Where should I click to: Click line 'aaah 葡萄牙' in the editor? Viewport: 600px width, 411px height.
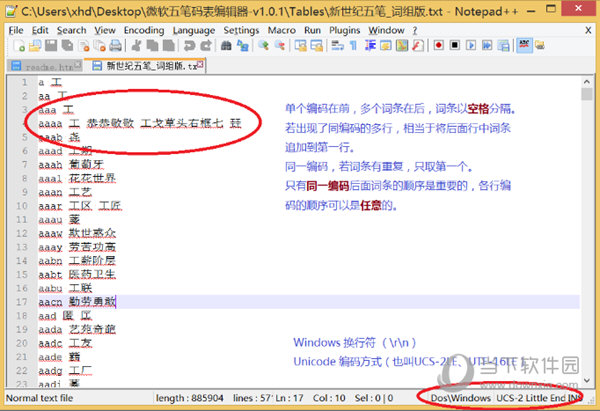click(x=71, y=165)
